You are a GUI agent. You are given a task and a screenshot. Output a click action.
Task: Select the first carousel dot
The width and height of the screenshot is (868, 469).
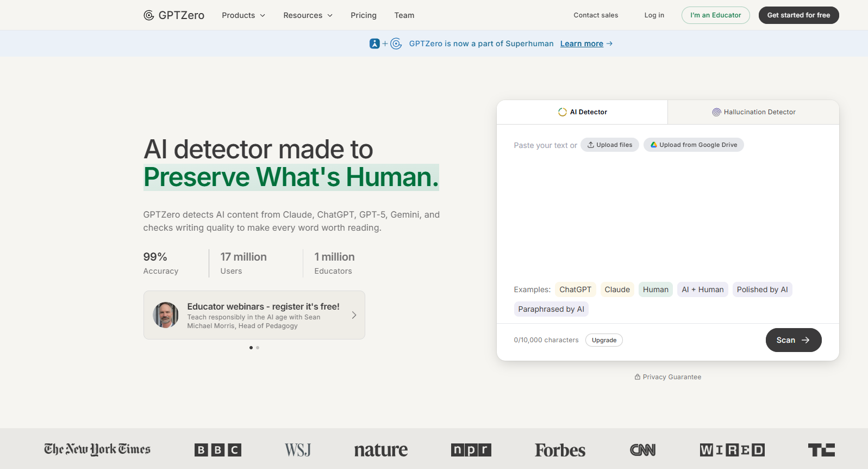coord(251,348)
